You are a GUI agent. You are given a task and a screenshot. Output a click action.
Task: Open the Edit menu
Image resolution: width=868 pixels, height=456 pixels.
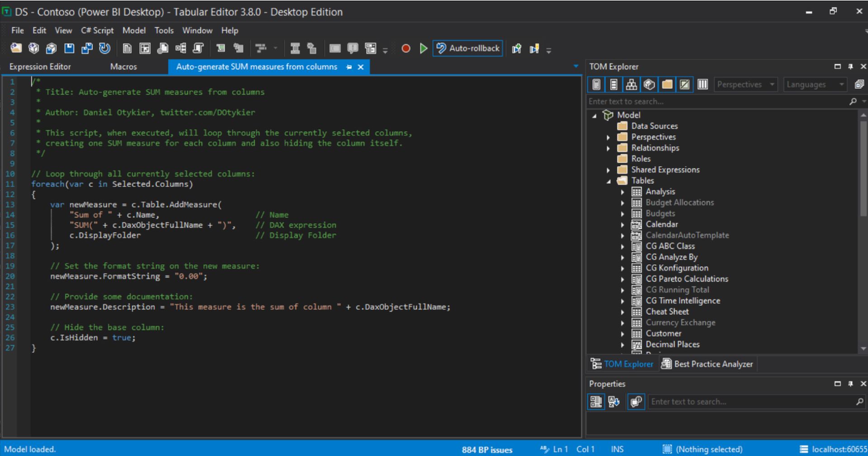coord(39,30)
